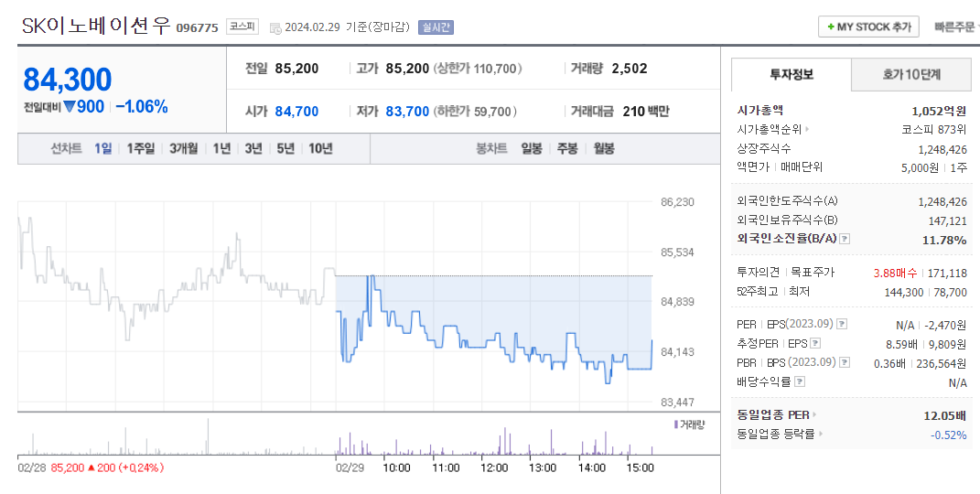Click the 거래대금 210 백만 value
This screenshot has width=980, height=494.
point(646,112)
